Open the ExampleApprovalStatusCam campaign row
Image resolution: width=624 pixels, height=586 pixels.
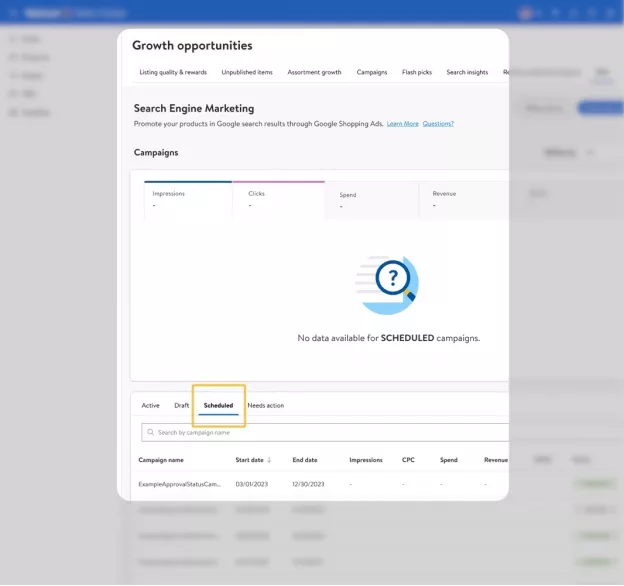coord(179,484)
